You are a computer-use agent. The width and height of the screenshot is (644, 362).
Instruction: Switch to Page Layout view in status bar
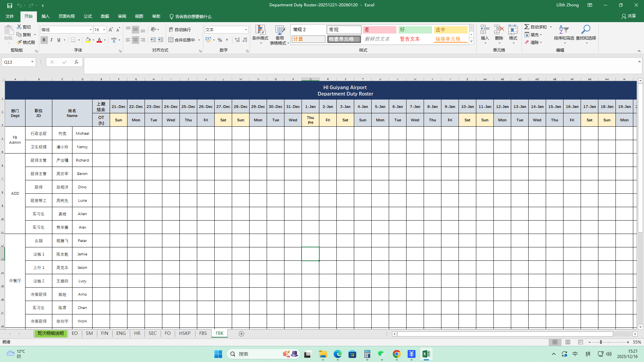pos(568,342)
